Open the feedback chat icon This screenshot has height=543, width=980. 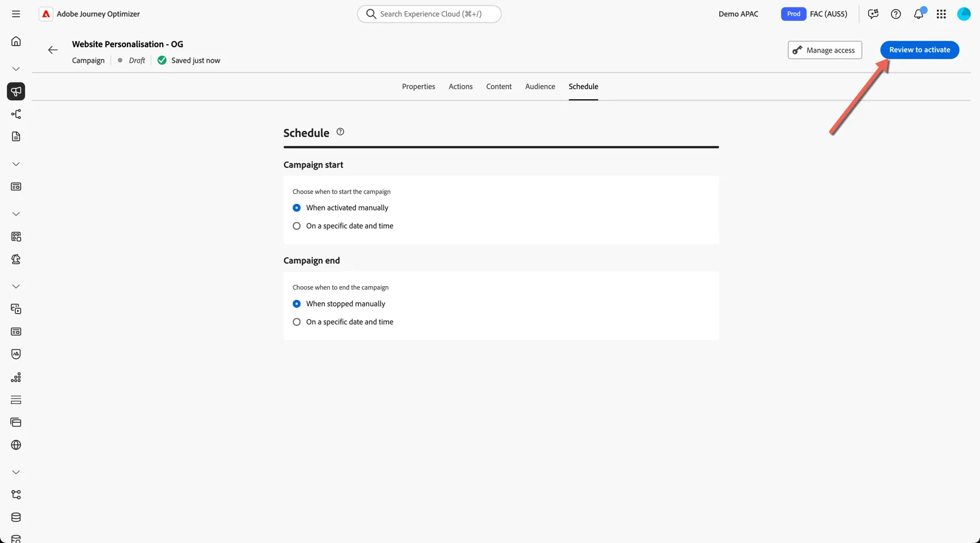pyautogui.click(x=873, y=14)
